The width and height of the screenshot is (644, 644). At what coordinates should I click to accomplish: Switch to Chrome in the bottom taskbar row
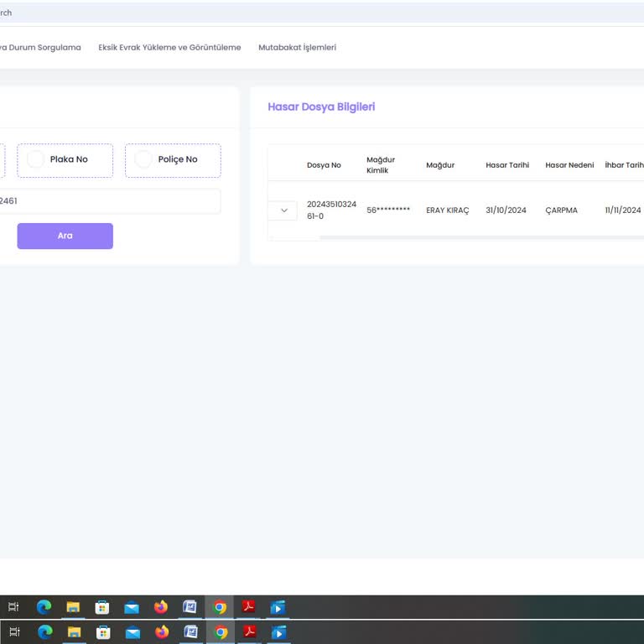[221, 632]
